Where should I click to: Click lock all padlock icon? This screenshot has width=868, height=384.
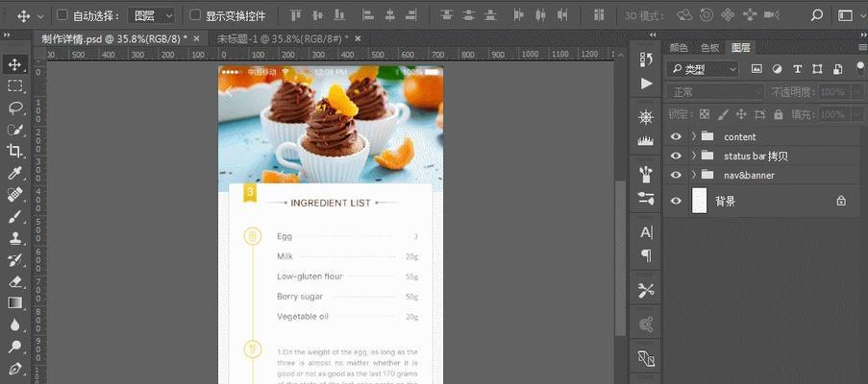[779, 114]
